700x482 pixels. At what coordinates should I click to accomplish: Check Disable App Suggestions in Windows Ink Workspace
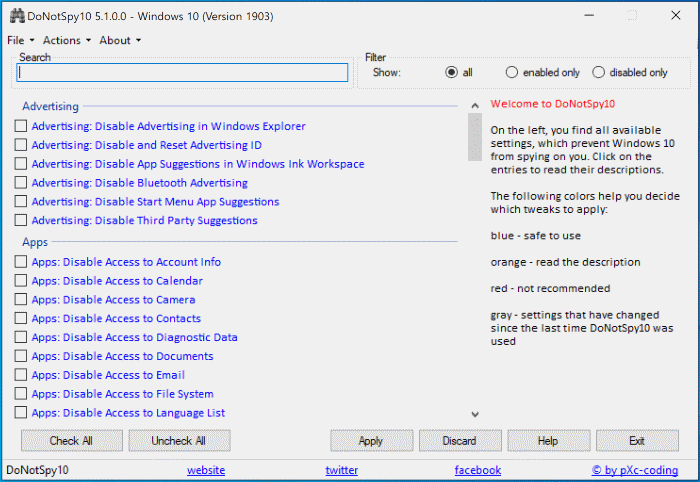tap(21, 164)
